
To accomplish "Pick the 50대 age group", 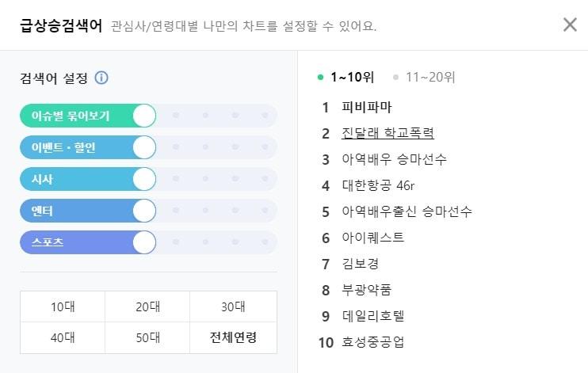I will [147, 338].
